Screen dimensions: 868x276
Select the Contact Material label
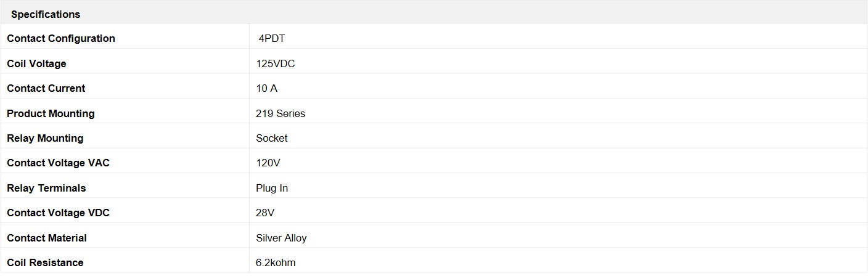47,238
